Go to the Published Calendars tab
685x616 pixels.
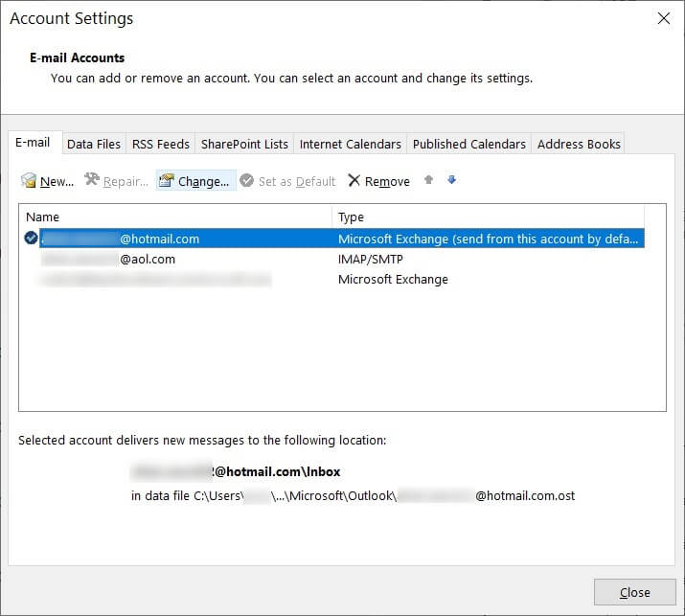(469, 144)
